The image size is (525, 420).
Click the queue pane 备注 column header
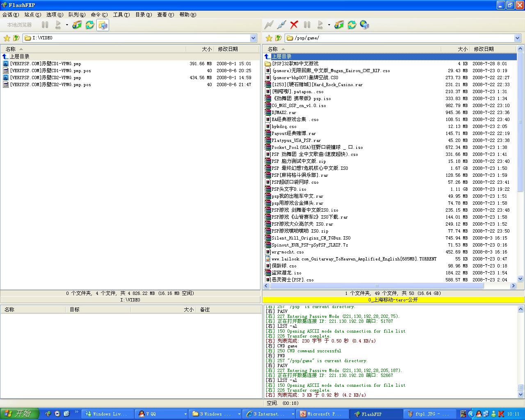click(x=229, y=310)
